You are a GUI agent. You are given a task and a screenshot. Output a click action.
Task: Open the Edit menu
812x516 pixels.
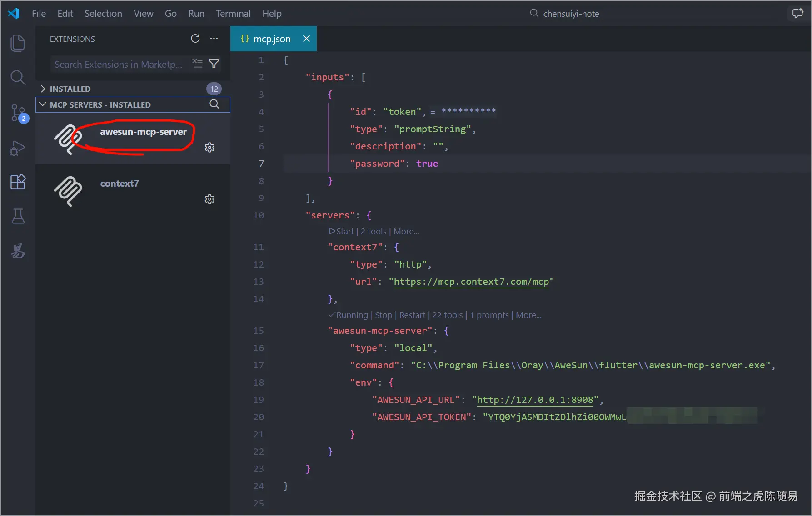click(65, 14)
